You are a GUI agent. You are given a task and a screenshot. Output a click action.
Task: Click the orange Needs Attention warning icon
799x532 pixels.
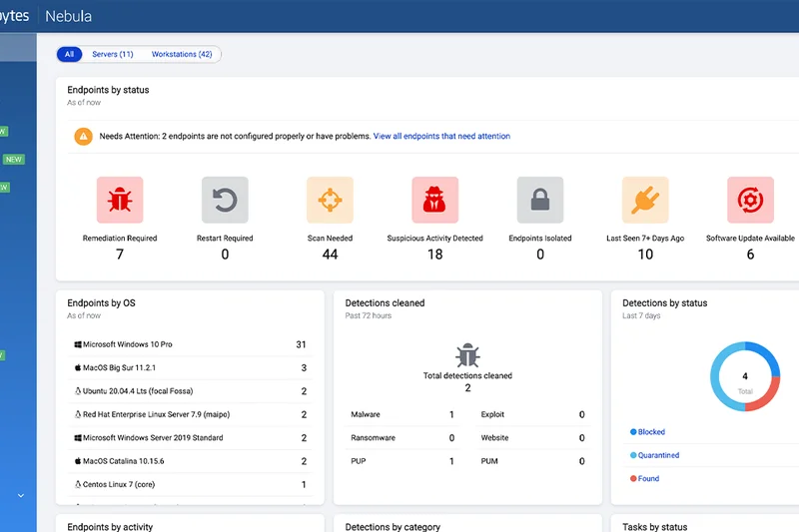[84, 137]
